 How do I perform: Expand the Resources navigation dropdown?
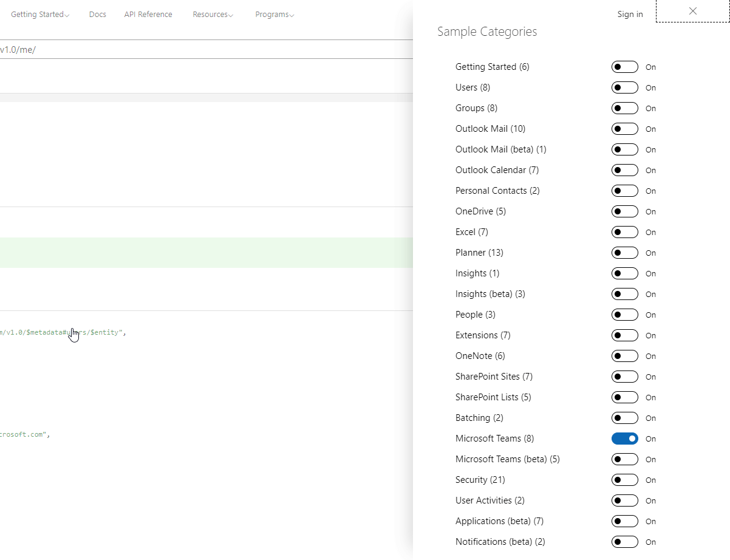point(213,14)
